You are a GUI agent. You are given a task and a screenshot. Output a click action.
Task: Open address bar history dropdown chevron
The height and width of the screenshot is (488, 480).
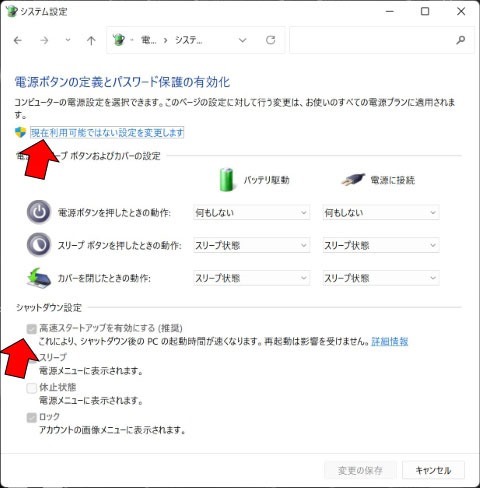pos(243,40)
